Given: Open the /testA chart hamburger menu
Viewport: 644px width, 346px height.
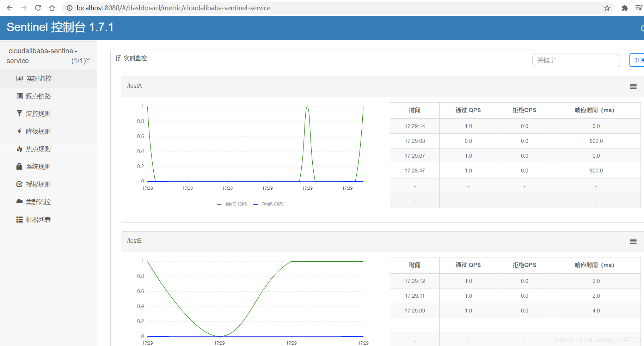Looking at the screenshot, I should point(633,86).
